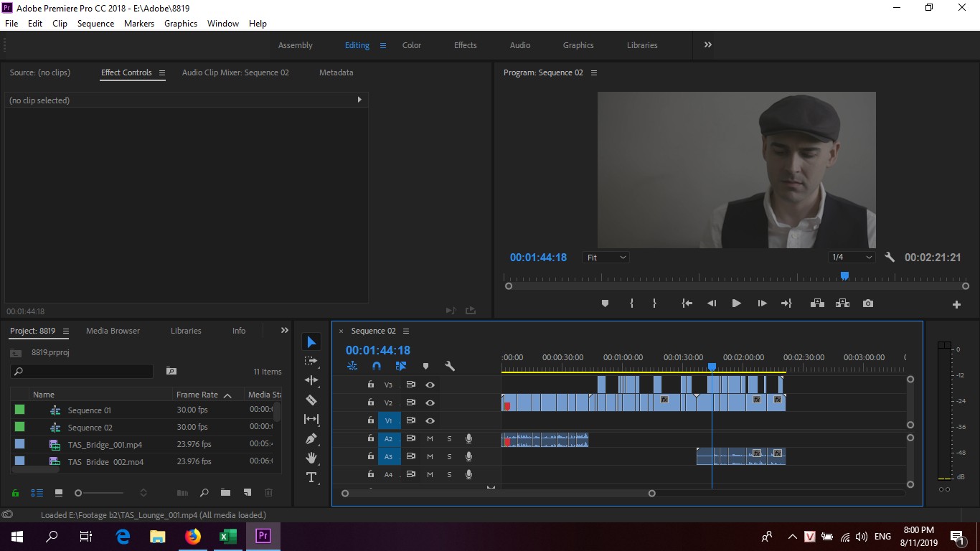Open Program monitor button editor plus
Screen dimensions: 980x551
tap(956, 304)
